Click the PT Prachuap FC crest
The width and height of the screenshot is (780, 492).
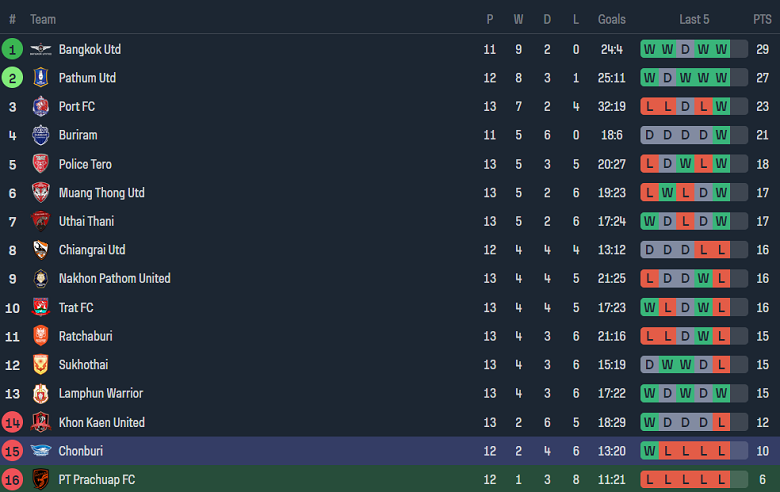[x=41, y=480]
